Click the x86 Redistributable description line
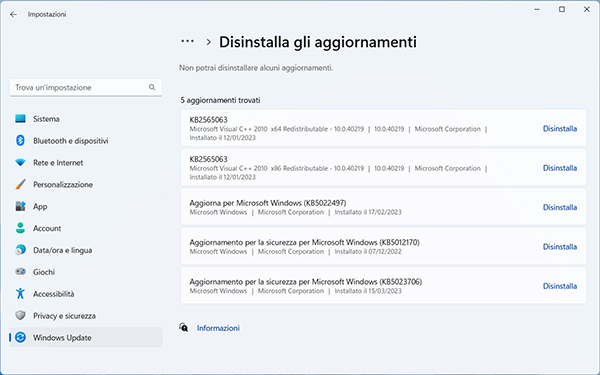 338,169
